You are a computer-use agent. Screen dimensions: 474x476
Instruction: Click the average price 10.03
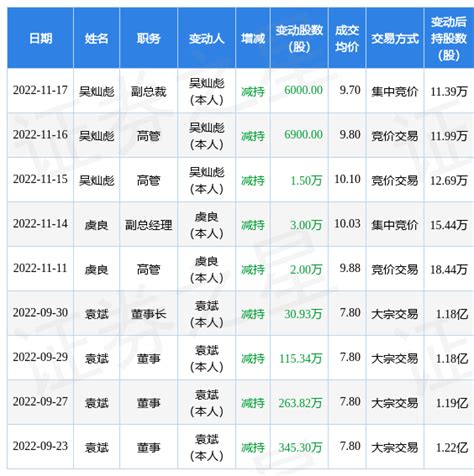(347, 224)
